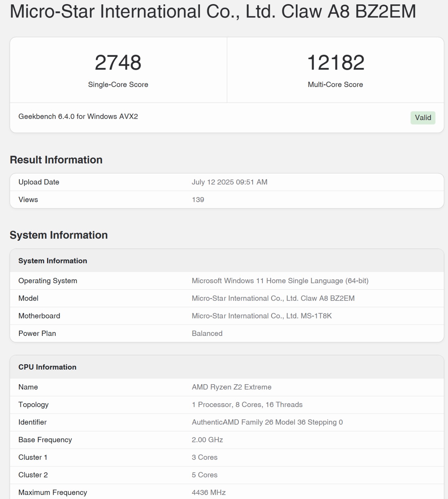The height and width of the screenshot is (499, 448).
Task: Click the Views row label
Action: click(28, 200)
